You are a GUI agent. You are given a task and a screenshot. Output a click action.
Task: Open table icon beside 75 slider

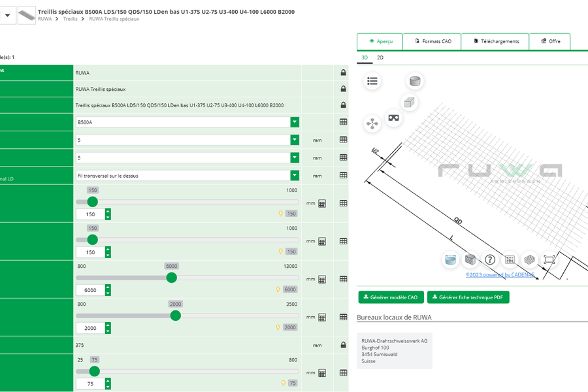tap(343, 373)
